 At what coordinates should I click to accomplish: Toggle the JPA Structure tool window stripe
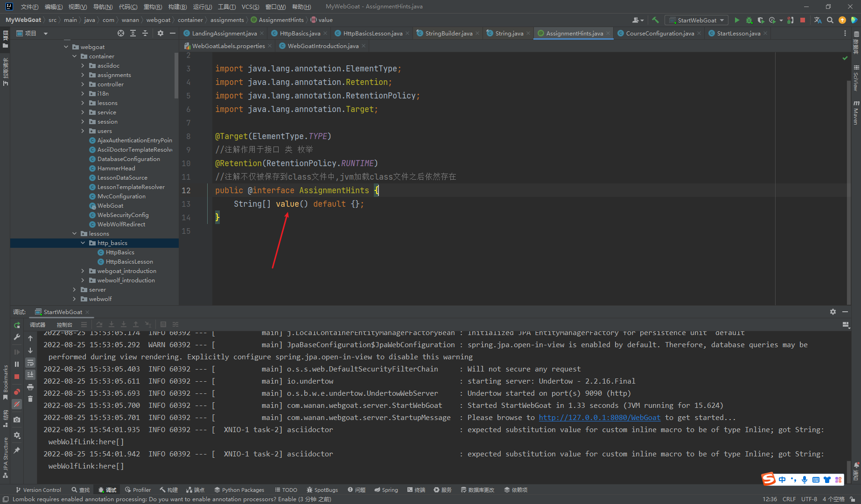click(6, 457)
